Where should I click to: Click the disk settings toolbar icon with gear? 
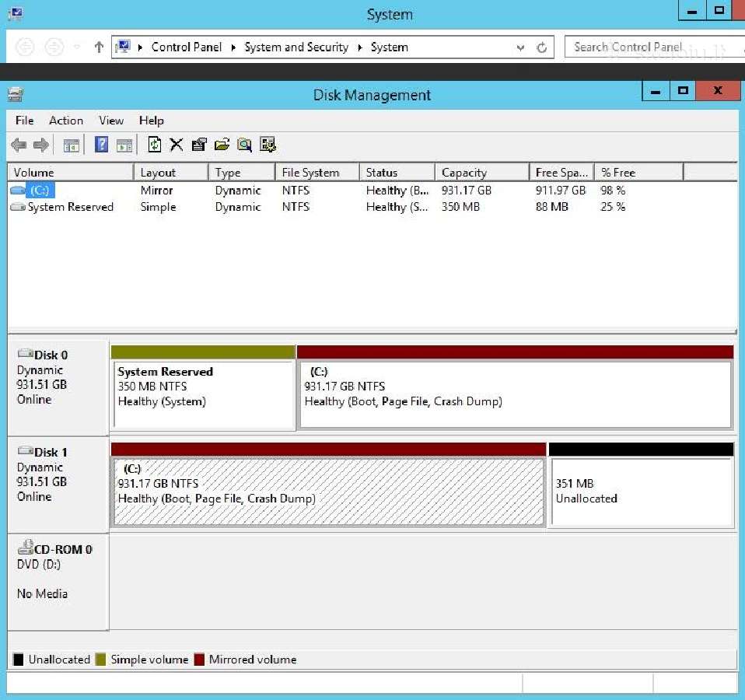coord(268,145)
